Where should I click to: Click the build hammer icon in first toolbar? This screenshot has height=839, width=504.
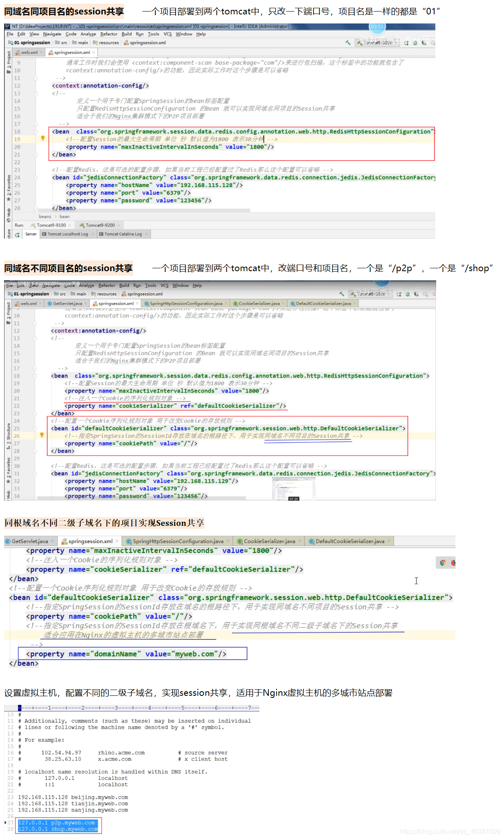(x=348, y=42)
